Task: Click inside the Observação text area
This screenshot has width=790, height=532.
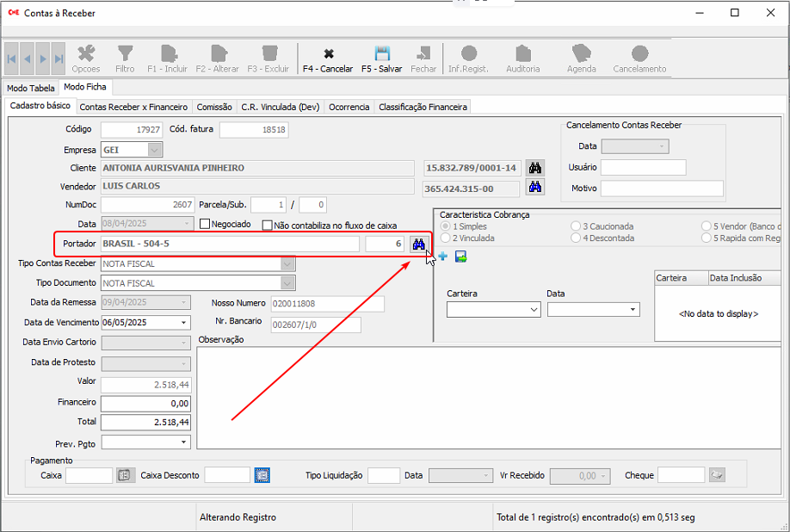Action: click(482, 396)
